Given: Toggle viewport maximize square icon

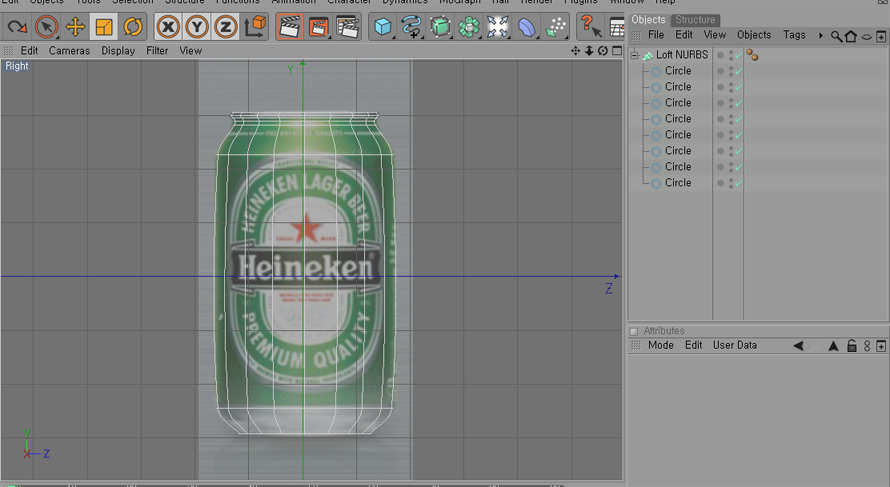Looking at the screenshot, I should 617,51.
